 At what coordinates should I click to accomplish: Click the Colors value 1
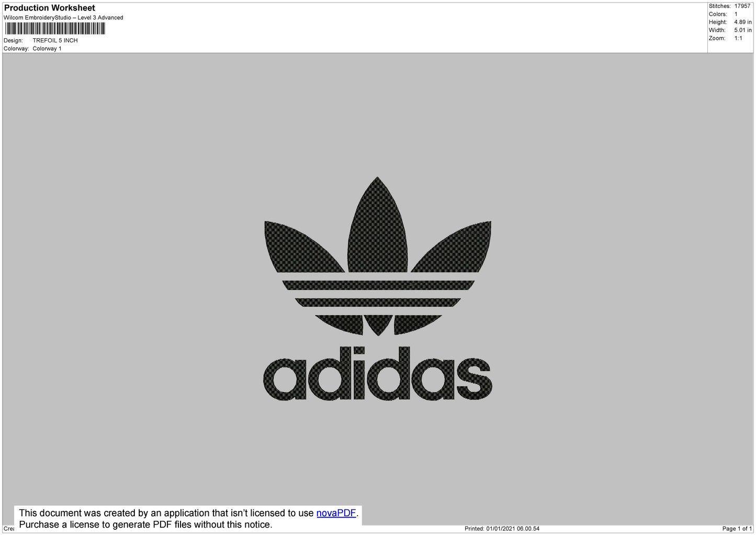(736, 14)
